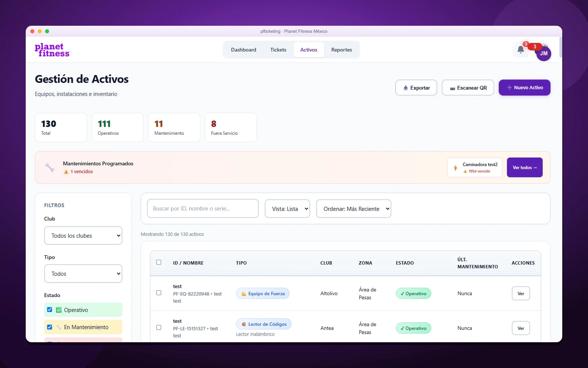Click the Lector de Códigos type icon
Viewport: 588px width, 368px height.
244,324
